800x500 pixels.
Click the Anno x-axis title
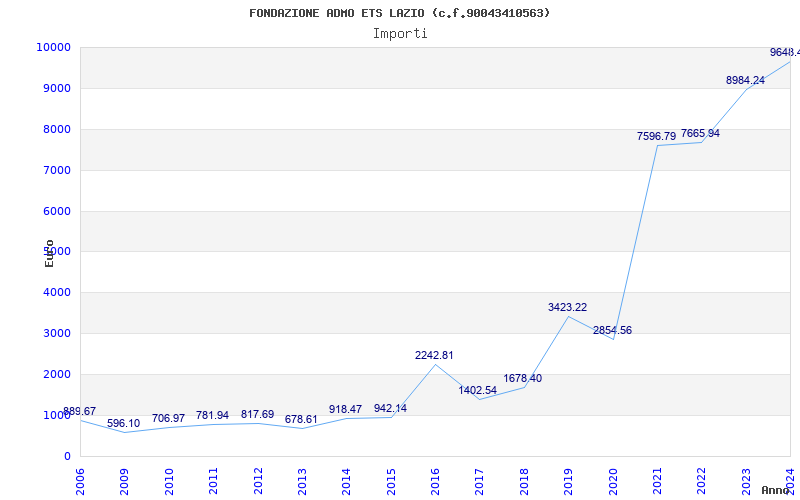(x=778, y=490)
